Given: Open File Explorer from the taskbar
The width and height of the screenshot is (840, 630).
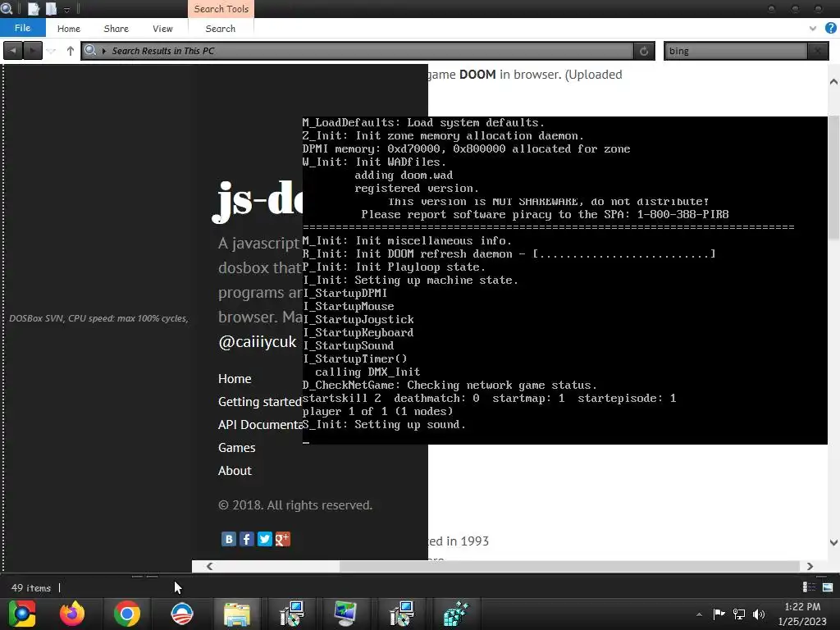Looking at the screenshot, I should coord(237,614).
